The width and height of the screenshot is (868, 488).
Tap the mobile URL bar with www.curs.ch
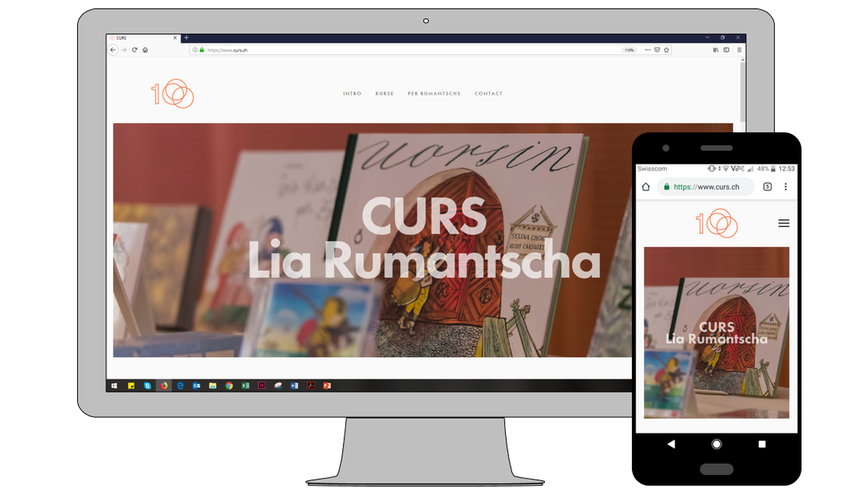706,187
